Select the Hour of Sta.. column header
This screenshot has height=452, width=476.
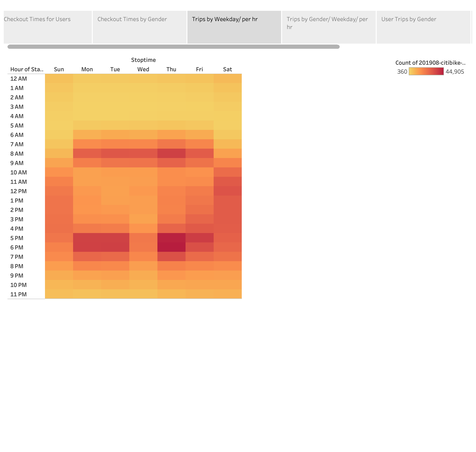tap(27, 69)
